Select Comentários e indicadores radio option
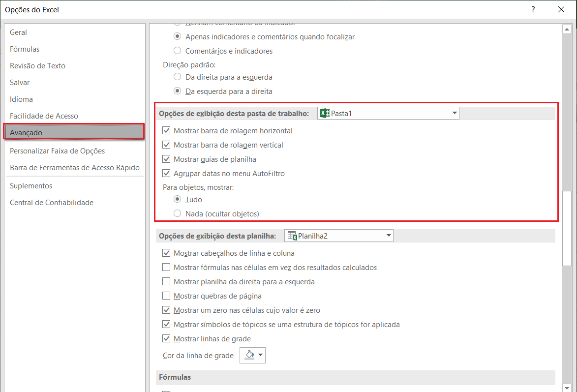Viewport: 577px width, 392px height. click(177, 51)
